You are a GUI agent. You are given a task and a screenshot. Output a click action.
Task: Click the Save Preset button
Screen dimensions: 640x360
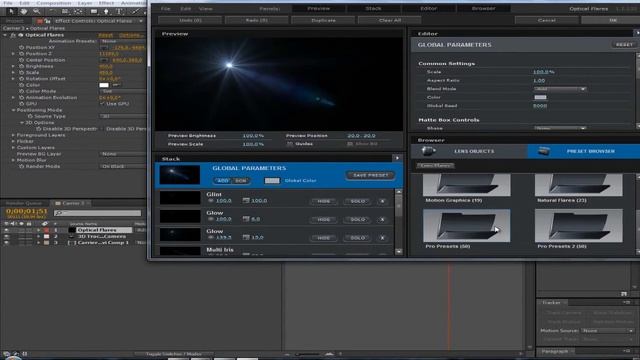[371, 175]
